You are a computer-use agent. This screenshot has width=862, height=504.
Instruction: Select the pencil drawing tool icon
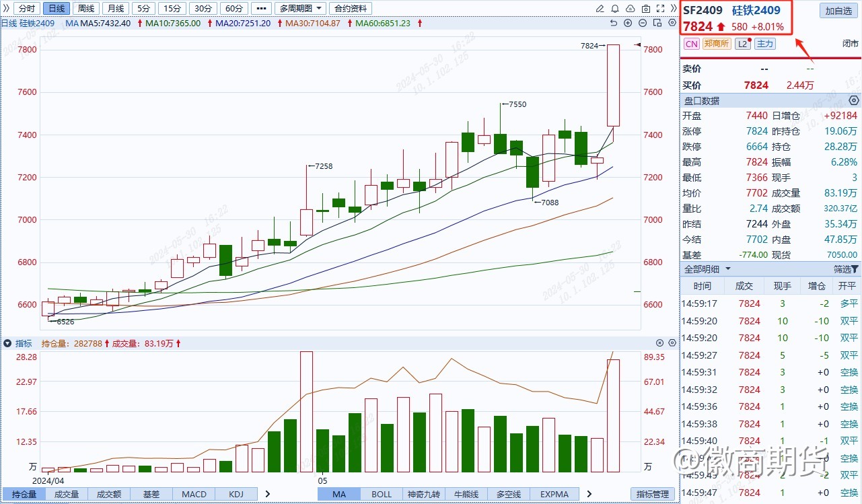602,9
